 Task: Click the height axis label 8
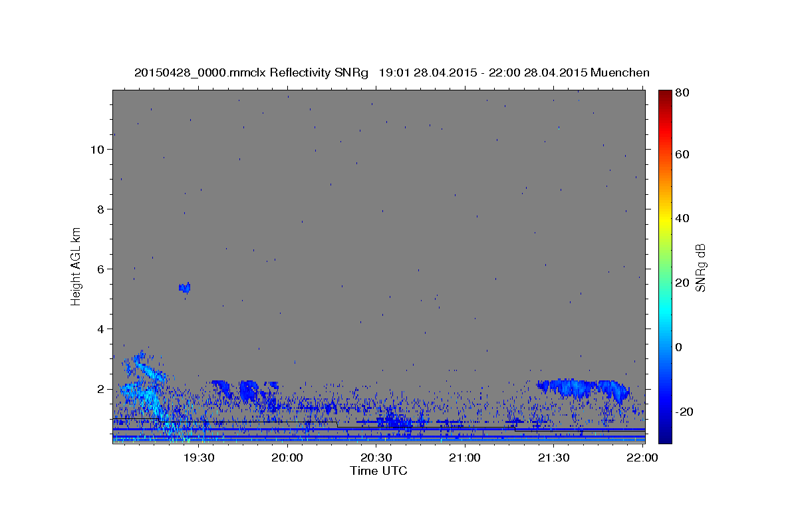[x=102, y=209]
